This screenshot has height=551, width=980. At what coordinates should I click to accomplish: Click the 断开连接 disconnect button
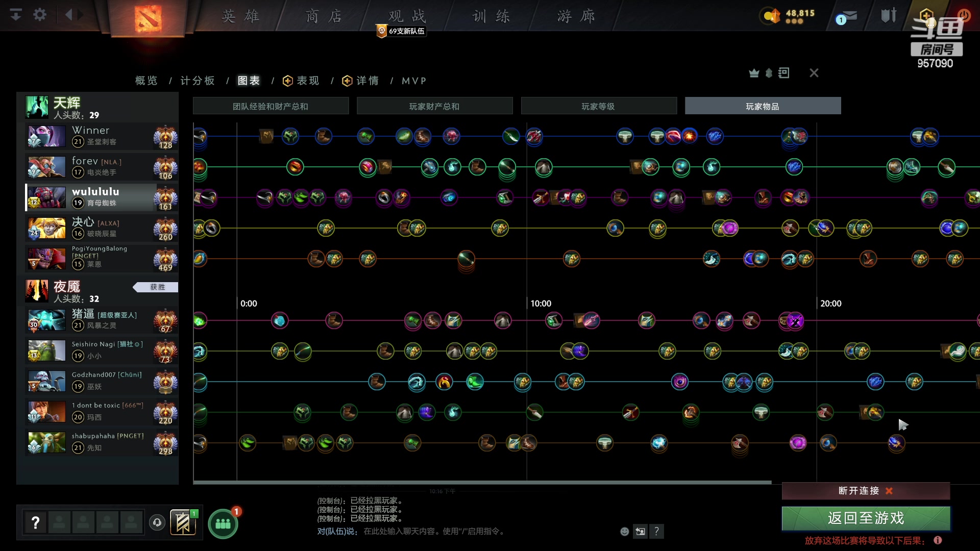pos(866,491)
